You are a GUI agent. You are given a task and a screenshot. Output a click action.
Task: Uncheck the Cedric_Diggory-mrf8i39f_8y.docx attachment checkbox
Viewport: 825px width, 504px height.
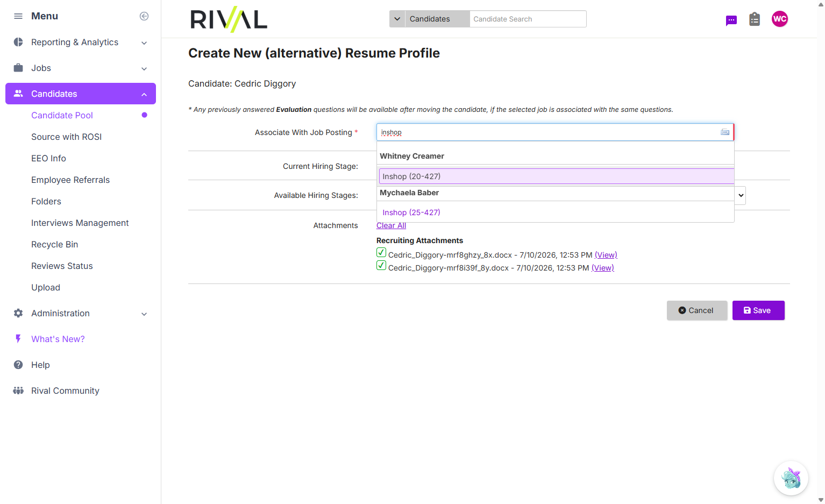381,265
